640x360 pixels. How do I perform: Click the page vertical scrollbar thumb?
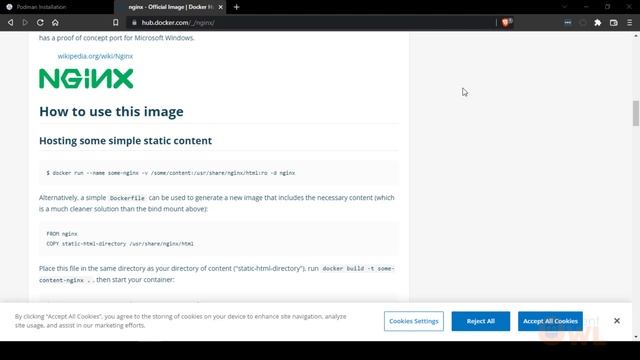(636, 113)
